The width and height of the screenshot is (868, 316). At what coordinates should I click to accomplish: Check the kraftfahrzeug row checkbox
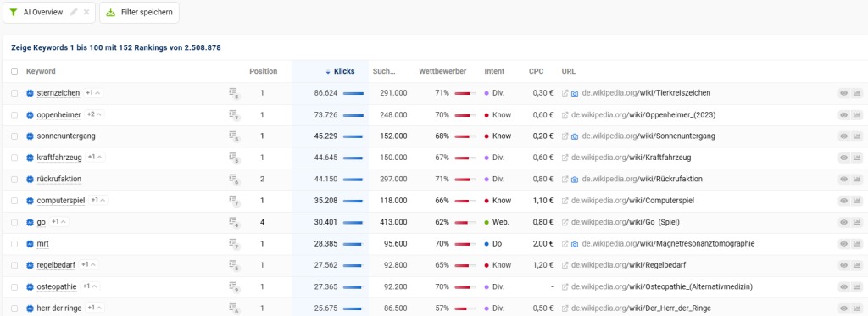14,158
